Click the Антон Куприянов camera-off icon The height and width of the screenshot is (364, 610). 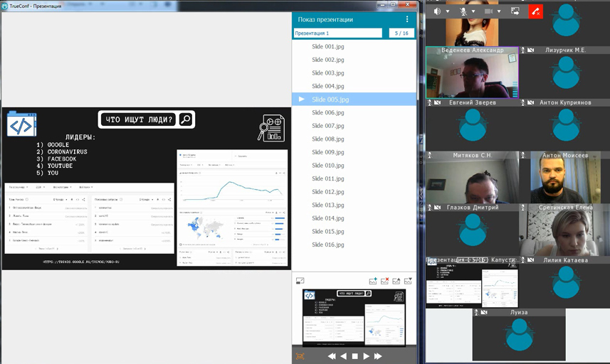(531, 102)
